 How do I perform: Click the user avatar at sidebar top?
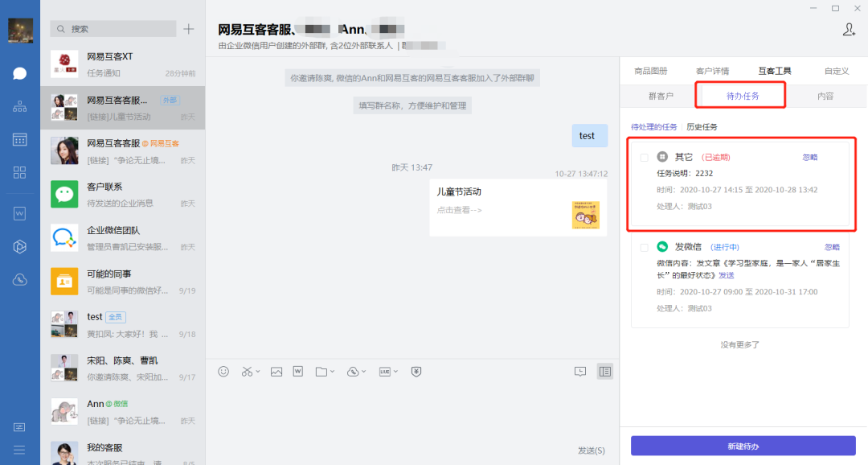pos(20,31)
